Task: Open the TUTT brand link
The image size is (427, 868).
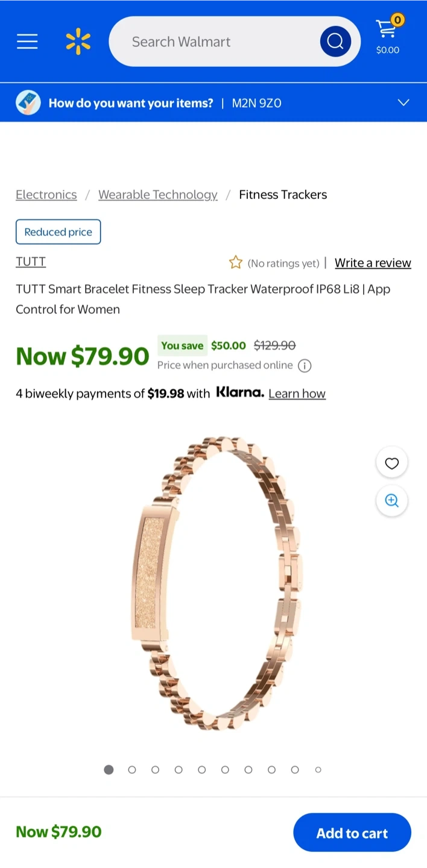Action: pos(31,262)
